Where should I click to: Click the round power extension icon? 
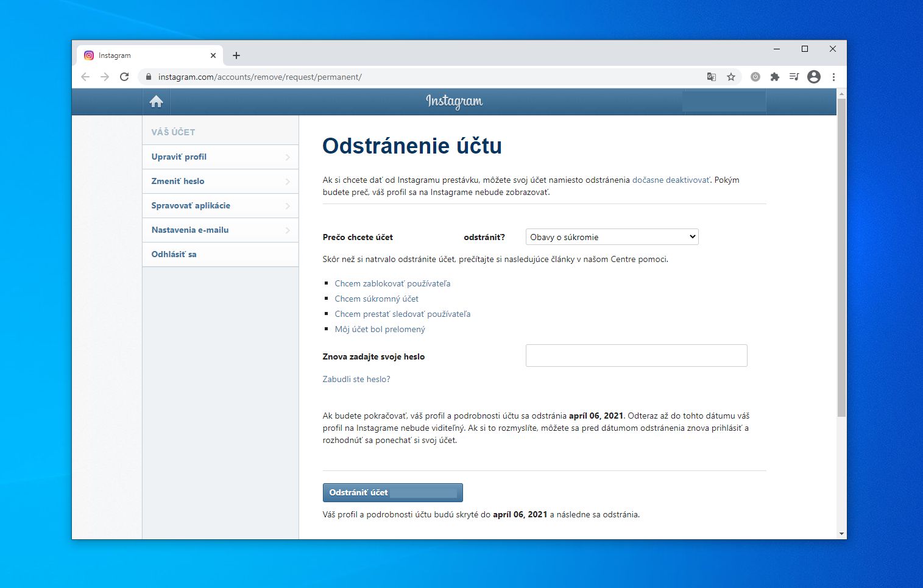tap(755, 77)
